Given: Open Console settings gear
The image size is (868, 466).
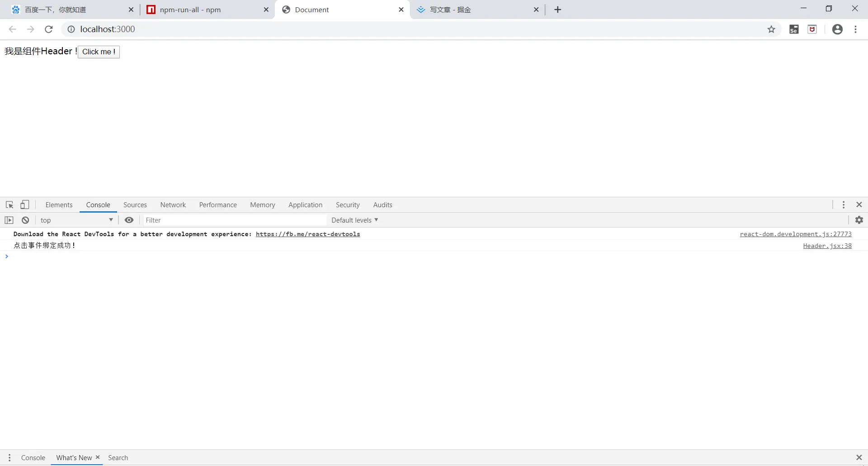Looking at the screenshot, I should (x=859, y=220).
